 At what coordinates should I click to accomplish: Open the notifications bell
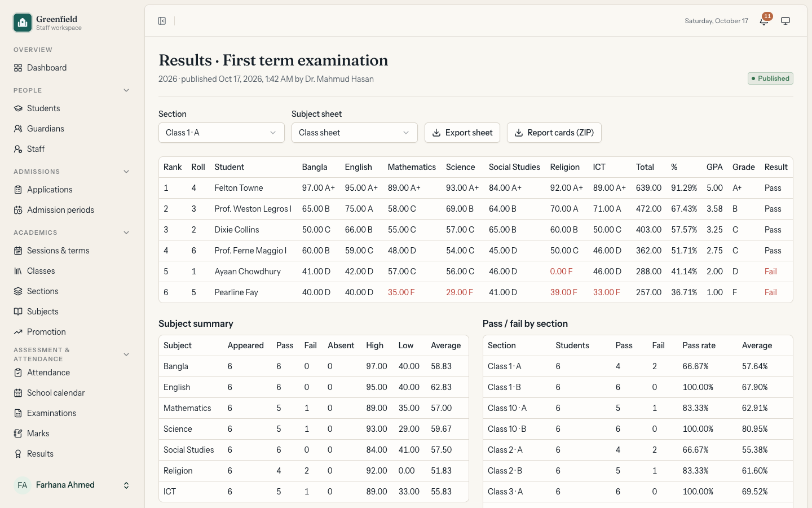[x=764, y=21]
